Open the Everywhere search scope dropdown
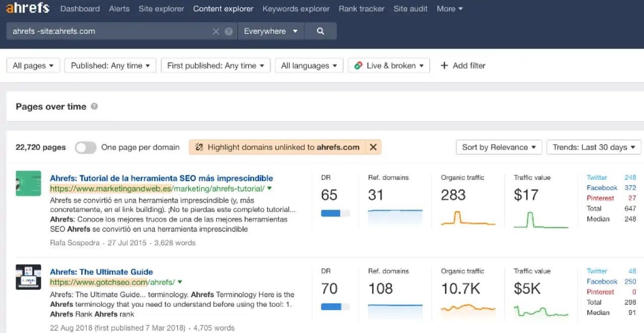The width and height of the screenshot is (644, 333). pyautogui.click(x=271, y=31)
